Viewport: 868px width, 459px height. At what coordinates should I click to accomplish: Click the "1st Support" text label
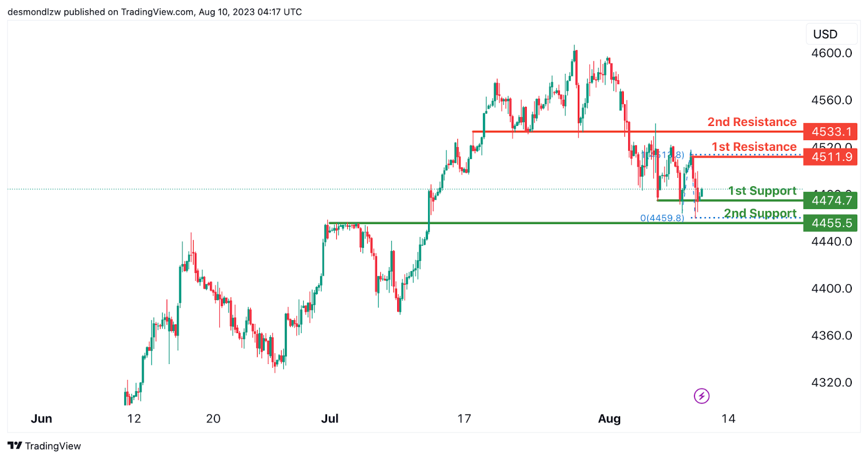pos(762,191)
